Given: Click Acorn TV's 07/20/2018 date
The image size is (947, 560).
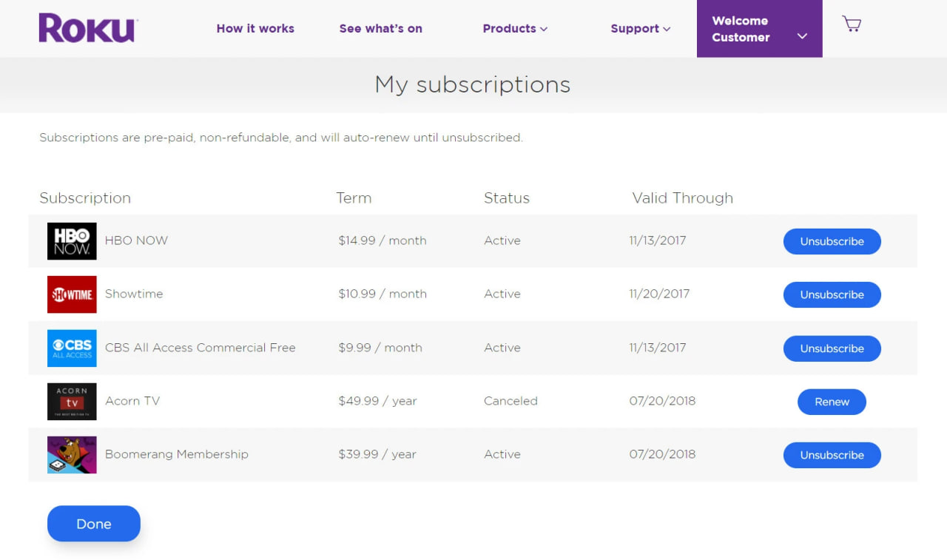Looking at the screenshot, I should [x=662, y=401].
